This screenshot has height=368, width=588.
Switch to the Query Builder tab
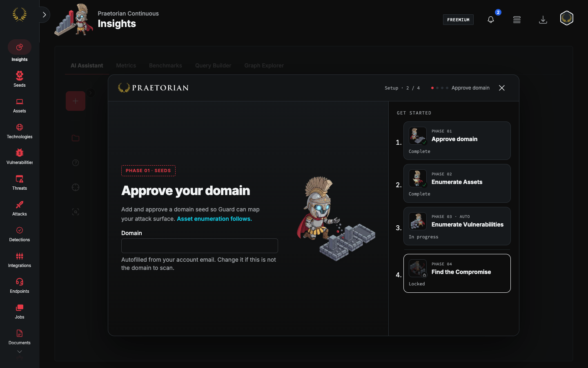[x=213, y=65]
